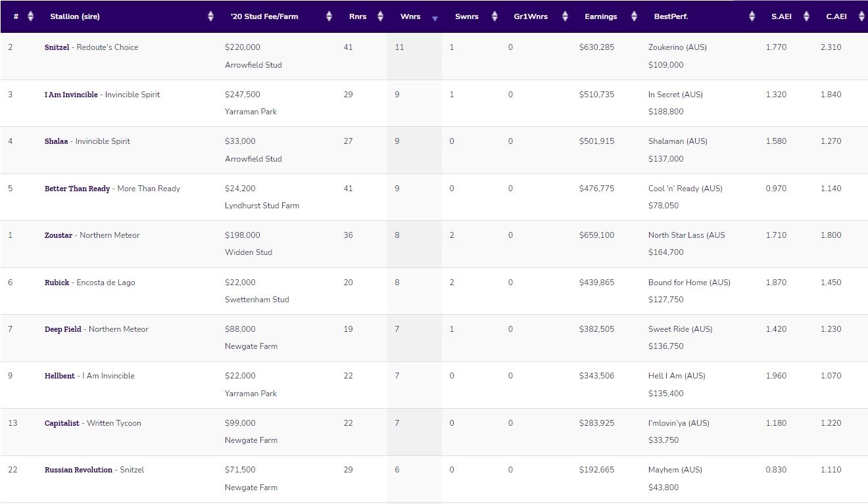
Task: Click best performer I'mlovin'ya (AUS)
Action: 679,423
